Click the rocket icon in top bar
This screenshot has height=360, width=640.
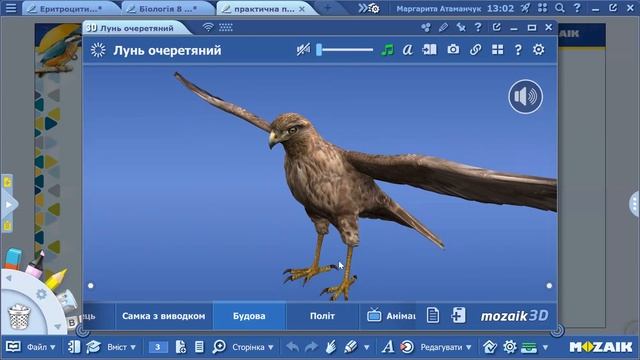525,8
